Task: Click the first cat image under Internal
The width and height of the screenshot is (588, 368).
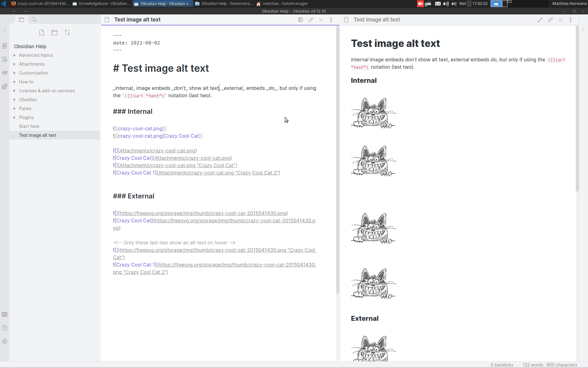Action: point(374,113)
